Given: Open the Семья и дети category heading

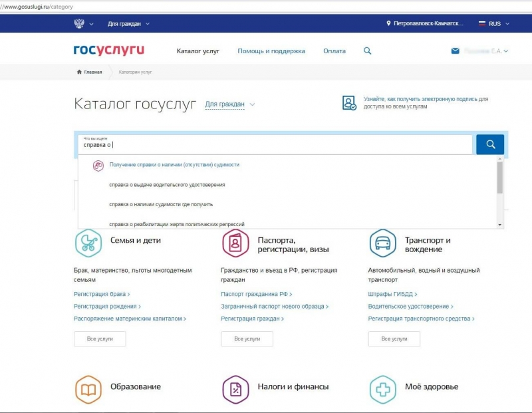Looking at the screenshot, I should pyautogui.click(x=136, y=240).
